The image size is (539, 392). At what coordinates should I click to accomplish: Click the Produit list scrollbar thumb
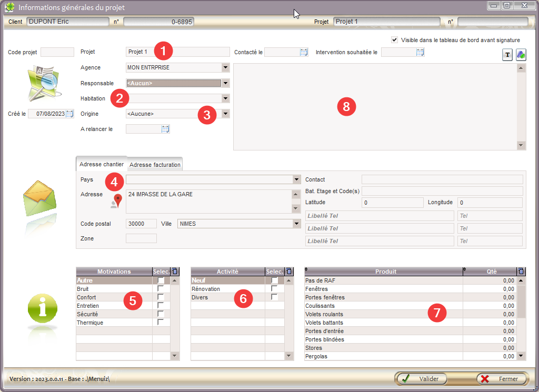click(521, 301)
